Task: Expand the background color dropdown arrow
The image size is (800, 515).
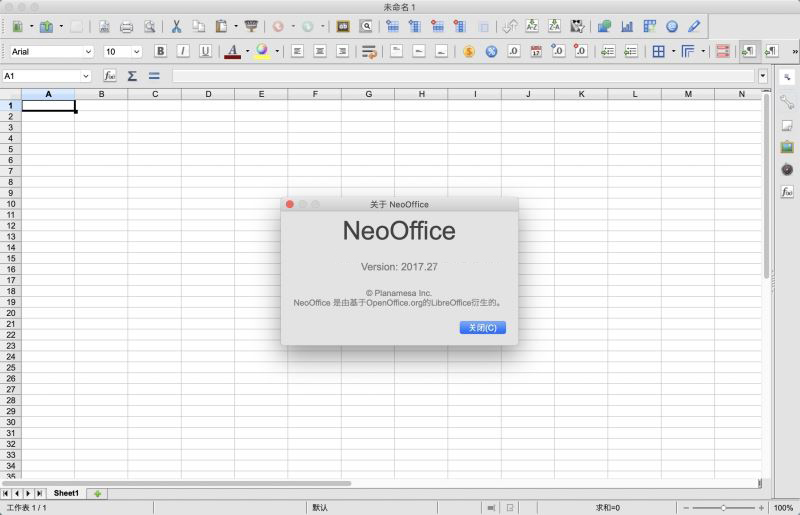Action: pyautogui.click(x=277, y=52)
